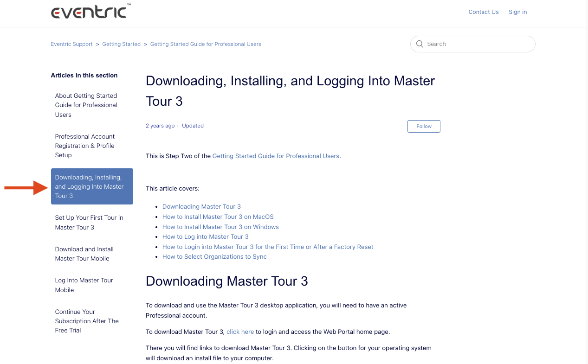Click the 'Articles in this section' heading
Image resolution: width=588 pixels, height=364 pixels.
84,76
